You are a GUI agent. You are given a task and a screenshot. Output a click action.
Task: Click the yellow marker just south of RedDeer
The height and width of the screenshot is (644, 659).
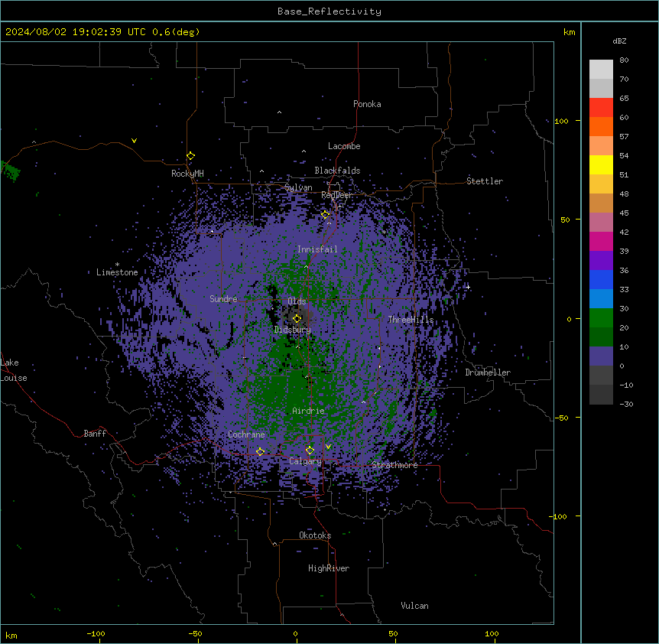[x=325, y=215]
